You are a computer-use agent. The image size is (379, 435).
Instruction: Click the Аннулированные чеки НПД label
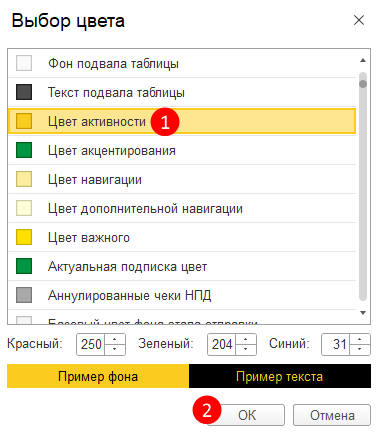coord(130,295)
